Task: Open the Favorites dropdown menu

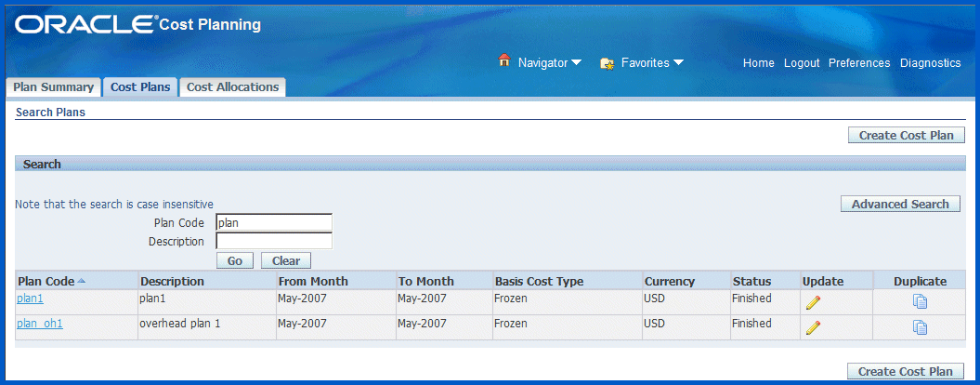Action: 652,62
